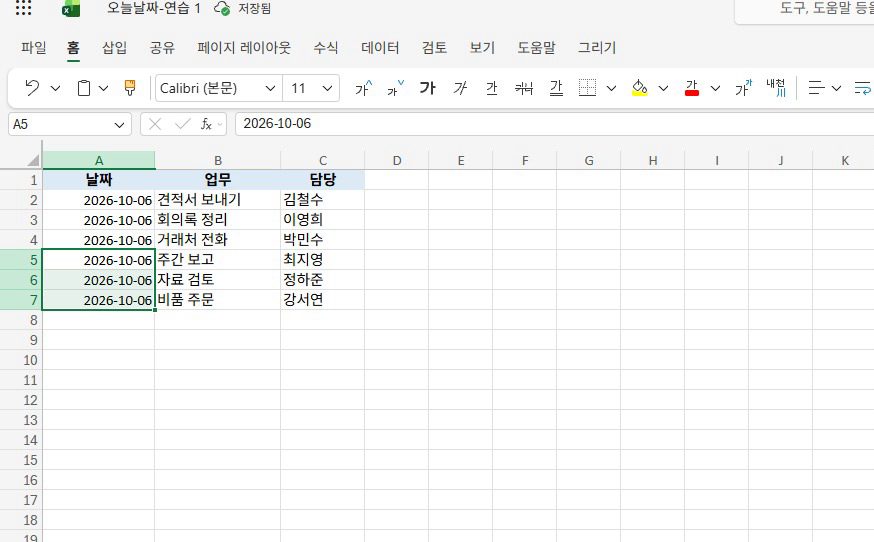874x542 pixels.
Task: Click the search box at top right
Action: click(805, 10)
